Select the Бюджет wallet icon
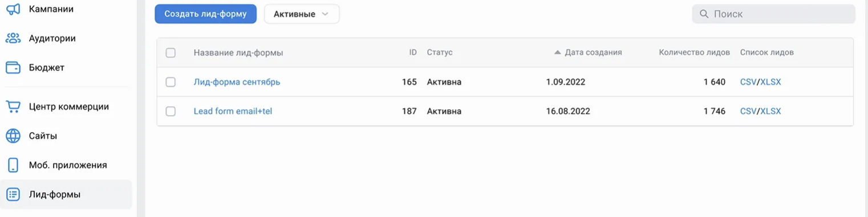 (13, 67)
